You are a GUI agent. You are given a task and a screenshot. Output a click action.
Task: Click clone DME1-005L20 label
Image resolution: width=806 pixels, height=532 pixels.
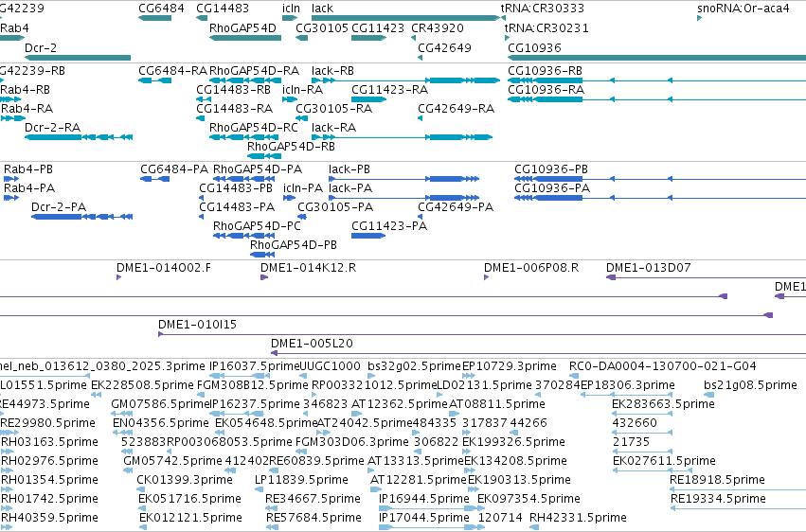click(x=312, y=344)
